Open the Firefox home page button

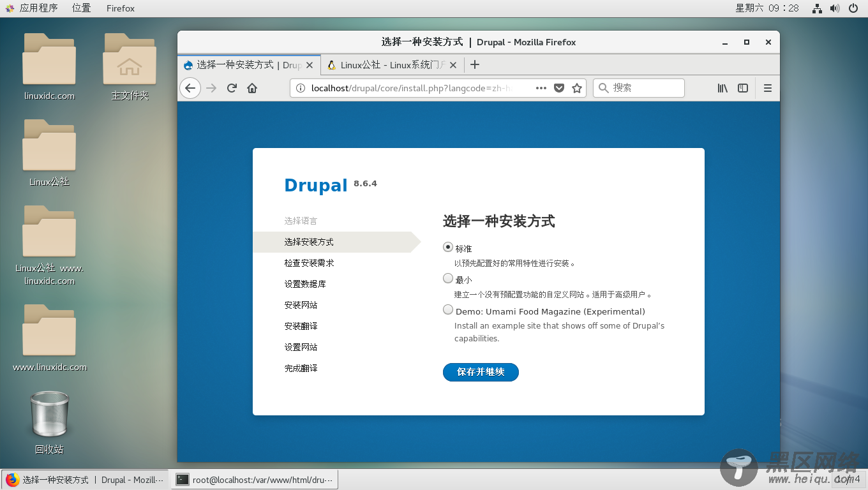(252, 88)
